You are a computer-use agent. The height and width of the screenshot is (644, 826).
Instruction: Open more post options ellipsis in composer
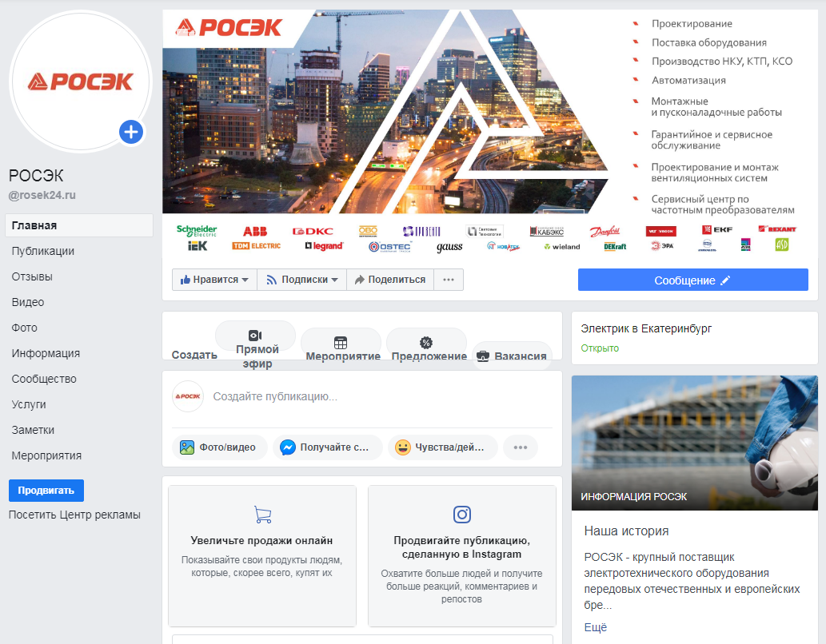[x=521, y=447]
